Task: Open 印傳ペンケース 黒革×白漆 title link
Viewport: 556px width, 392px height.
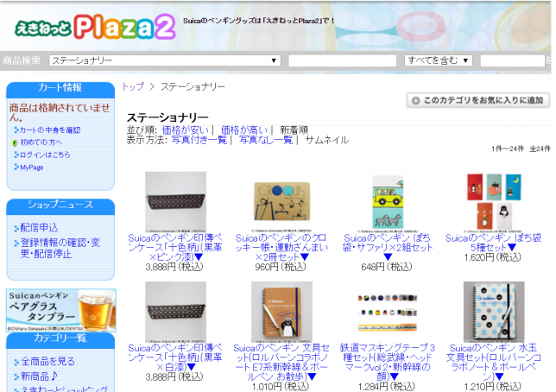Action: click(x=175, y=357)
